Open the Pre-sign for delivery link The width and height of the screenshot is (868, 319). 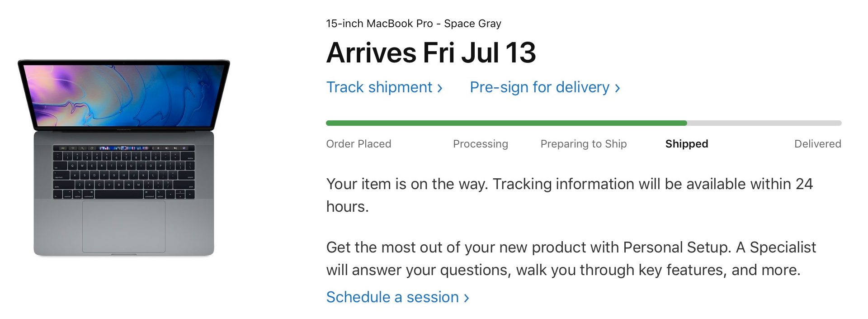point(540,87)
